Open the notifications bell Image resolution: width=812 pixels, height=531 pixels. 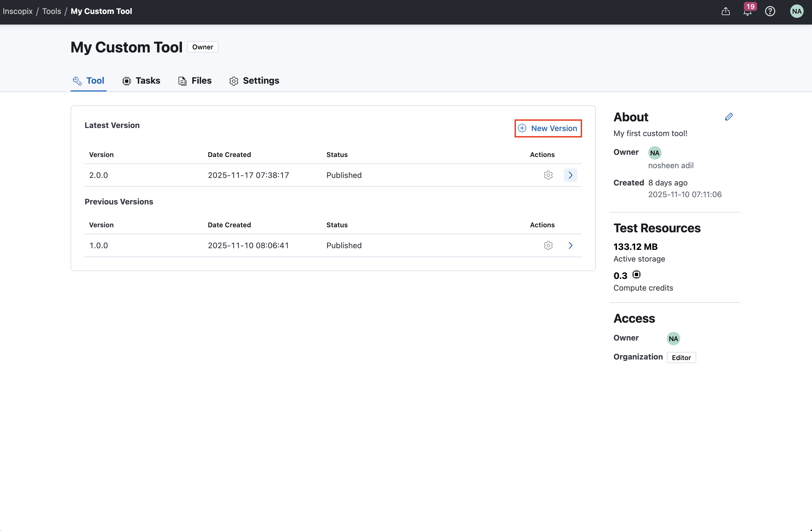(x=748, y=12)
